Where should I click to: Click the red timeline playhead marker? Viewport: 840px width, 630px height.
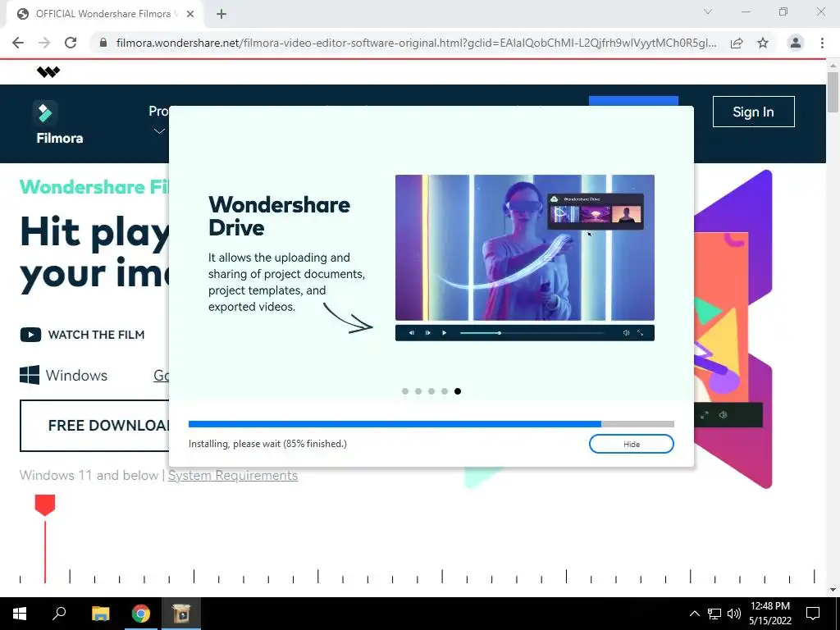pos(45,505)
